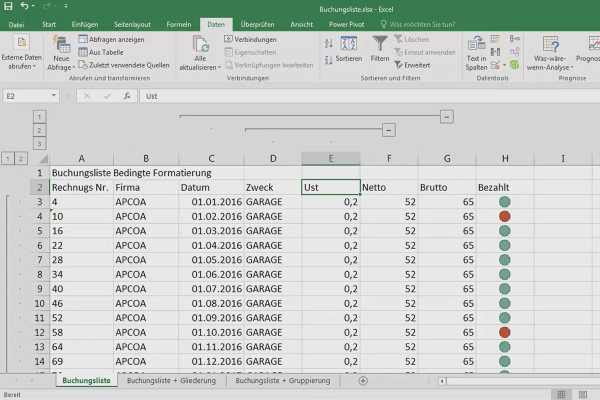The width and height of the screenshot is (600, 400).
Task: Click the red status circle in row 4
Action: [505, 216]
